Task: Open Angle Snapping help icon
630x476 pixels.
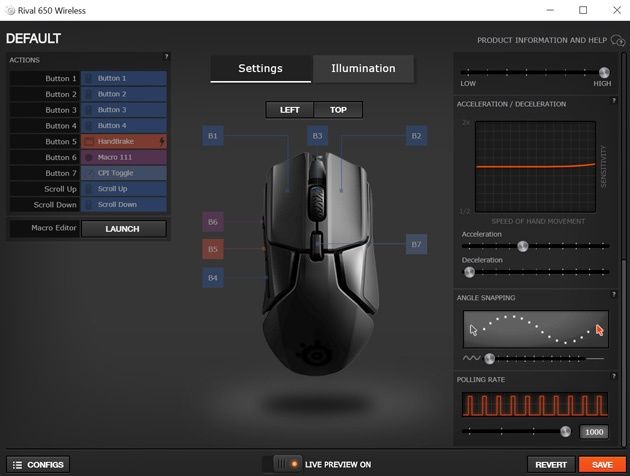Action: click(x=614, y=294)
